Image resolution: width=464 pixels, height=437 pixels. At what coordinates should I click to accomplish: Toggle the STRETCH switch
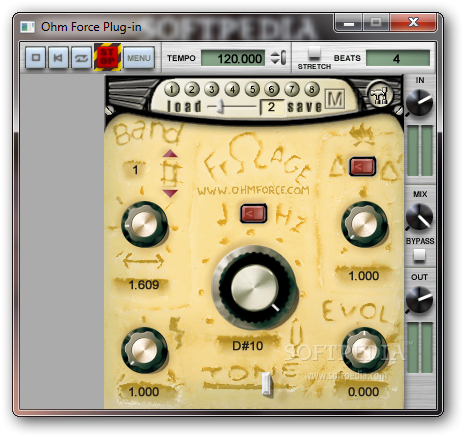pyautogui.click(x=314, y=53)
